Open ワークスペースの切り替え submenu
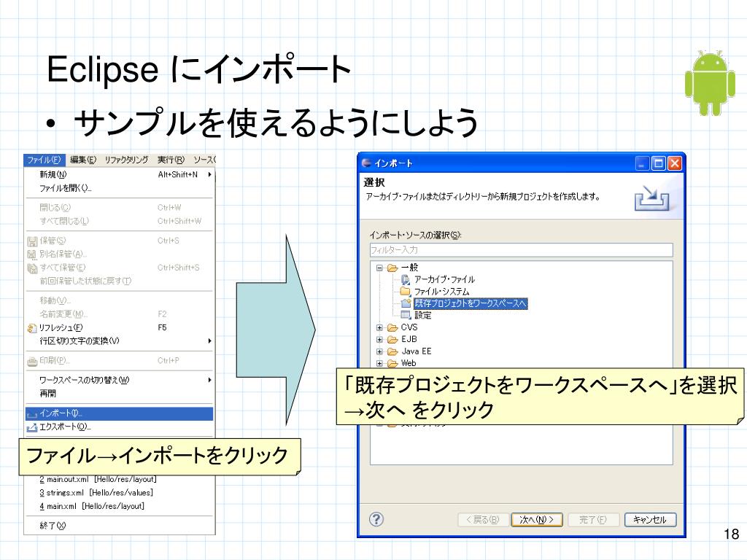 119,380
